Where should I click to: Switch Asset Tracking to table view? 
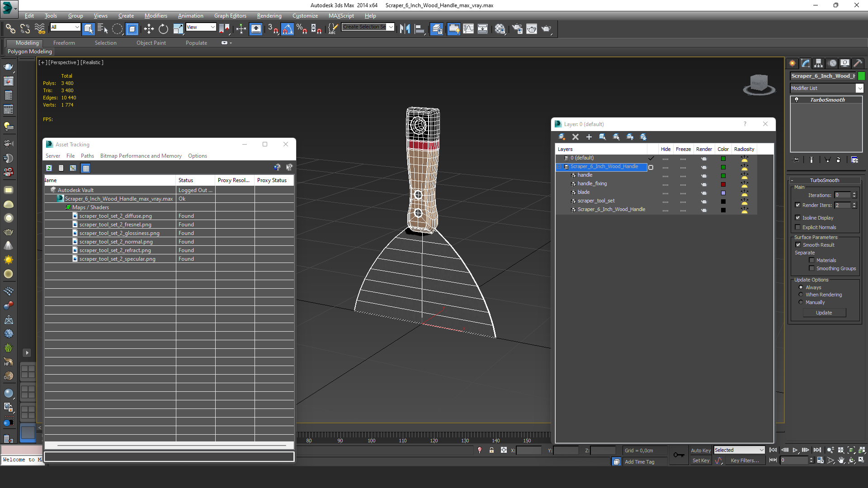(x=85, y=168)
